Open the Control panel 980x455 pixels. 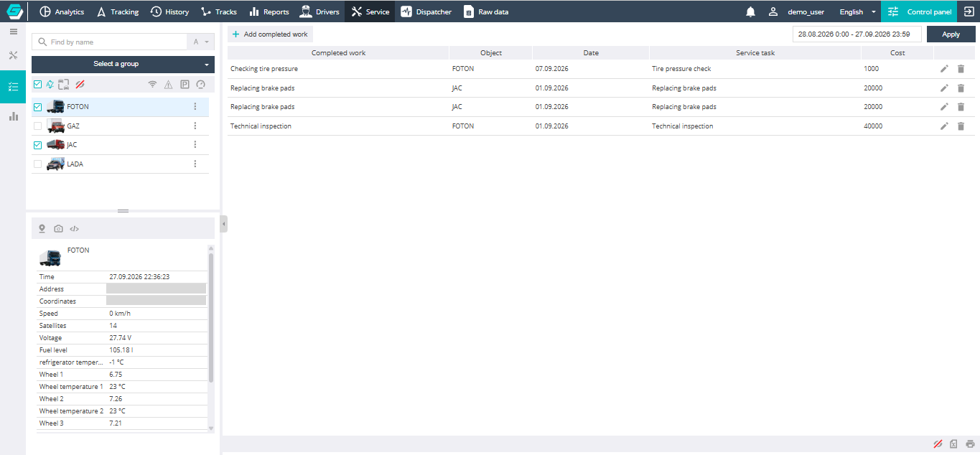pos(919,11)
